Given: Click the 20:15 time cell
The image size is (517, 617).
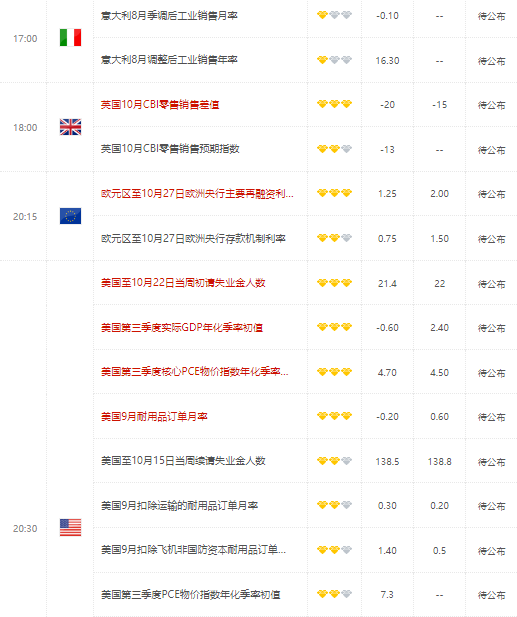Looking at the screenshot, I should point(25,216).
